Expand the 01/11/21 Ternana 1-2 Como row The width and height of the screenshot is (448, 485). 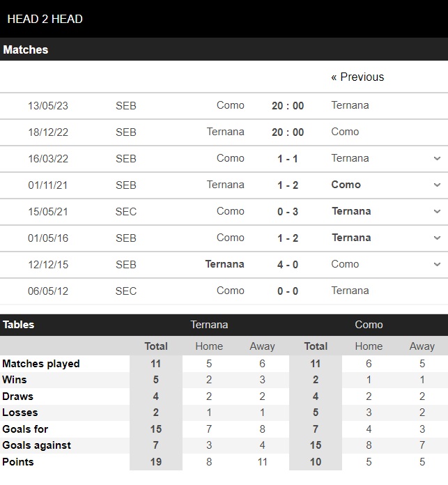tap(437, 185)
